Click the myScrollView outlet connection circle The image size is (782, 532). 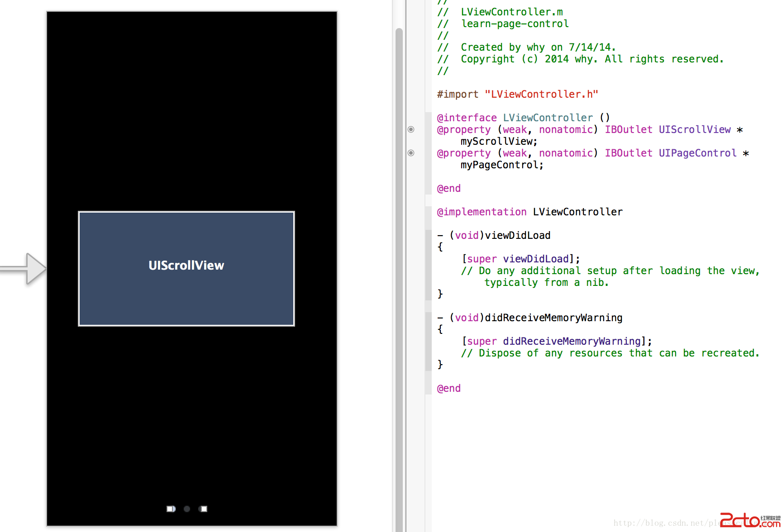point(411,129)
